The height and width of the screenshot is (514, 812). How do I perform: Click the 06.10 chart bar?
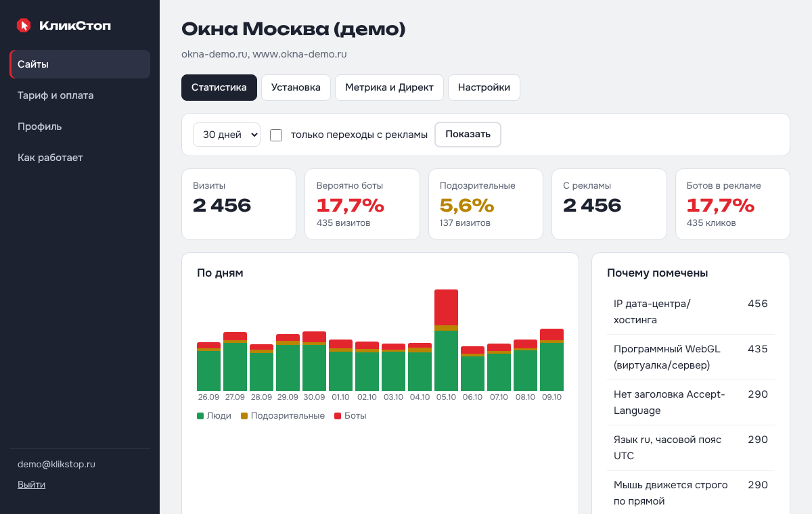pos(472,369)
